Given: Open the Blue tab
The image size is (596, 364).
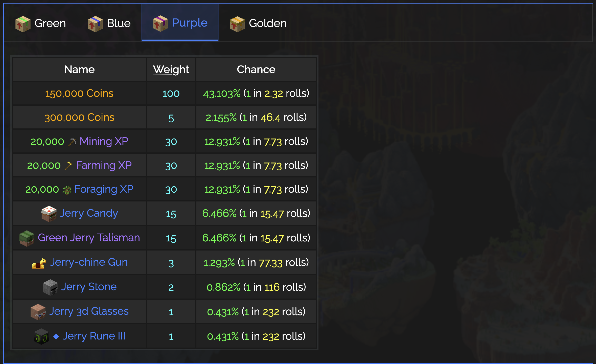Looking at the screenshot, I should click(x=109, y=23).
